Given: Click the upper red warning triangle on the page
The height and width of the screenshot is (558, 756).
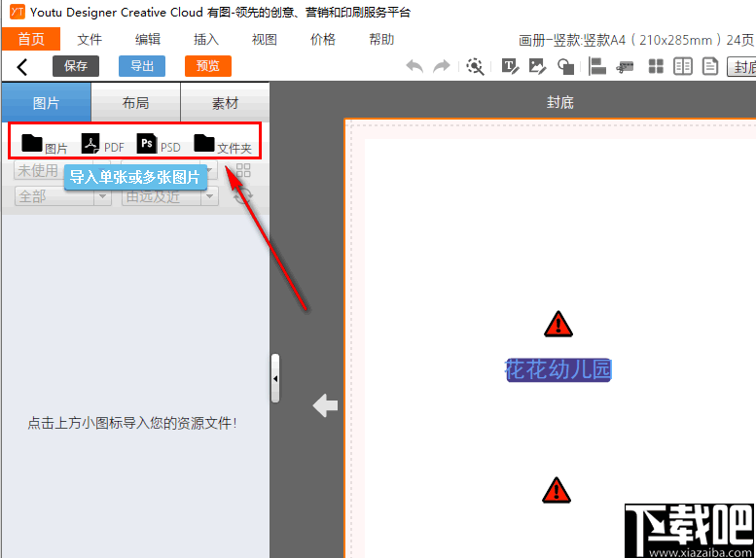Looking at the screenshot, I should [x=558, y=324].
